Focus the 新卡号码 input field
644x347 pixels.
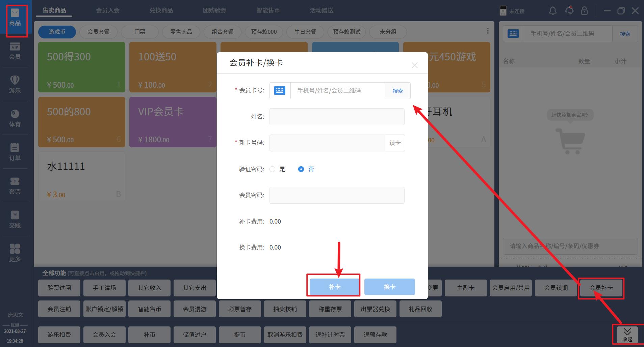click(327, 143)
